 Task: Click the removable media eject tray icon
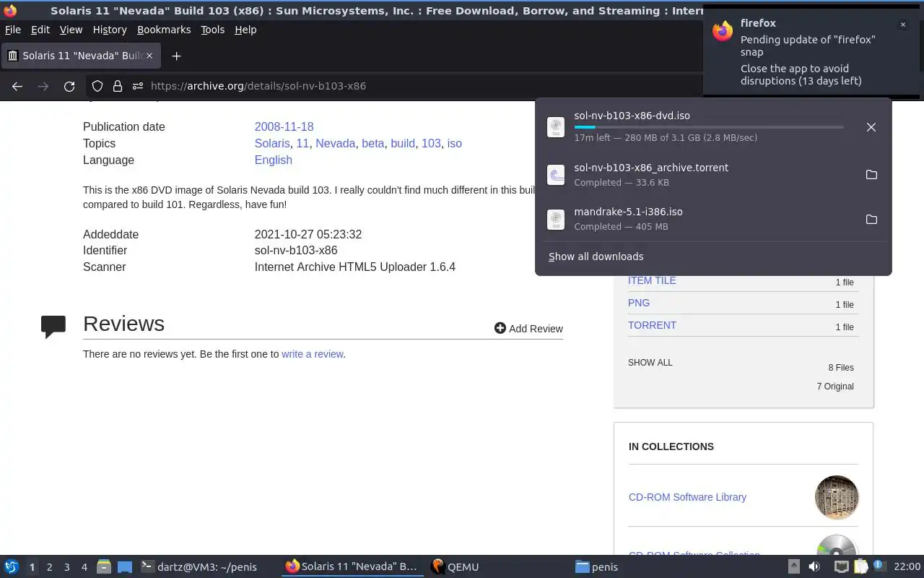(793, 566)
